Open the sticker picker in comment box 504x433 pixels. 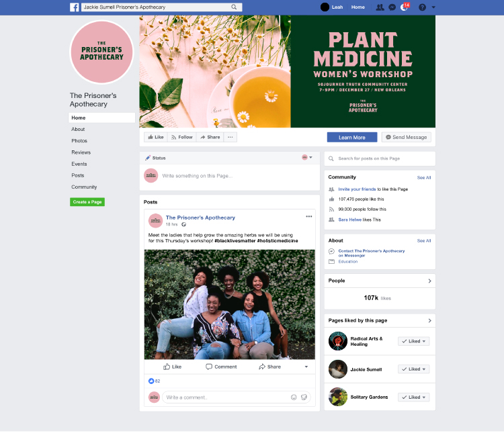[304, 397]
